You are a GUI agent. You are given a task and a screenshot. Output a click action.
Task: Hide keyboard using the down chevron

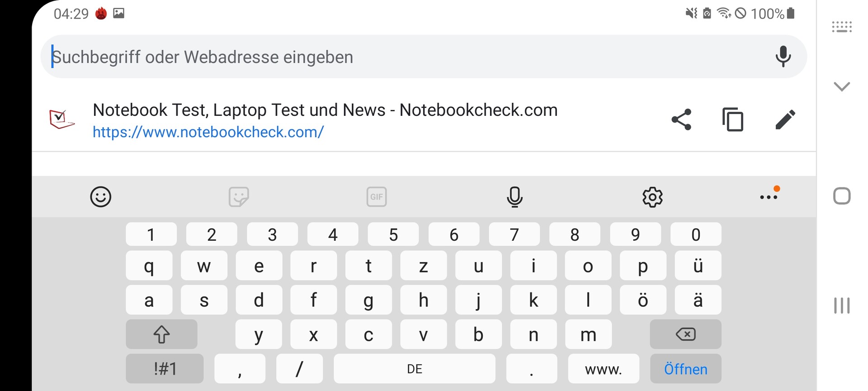click(841, 86)
